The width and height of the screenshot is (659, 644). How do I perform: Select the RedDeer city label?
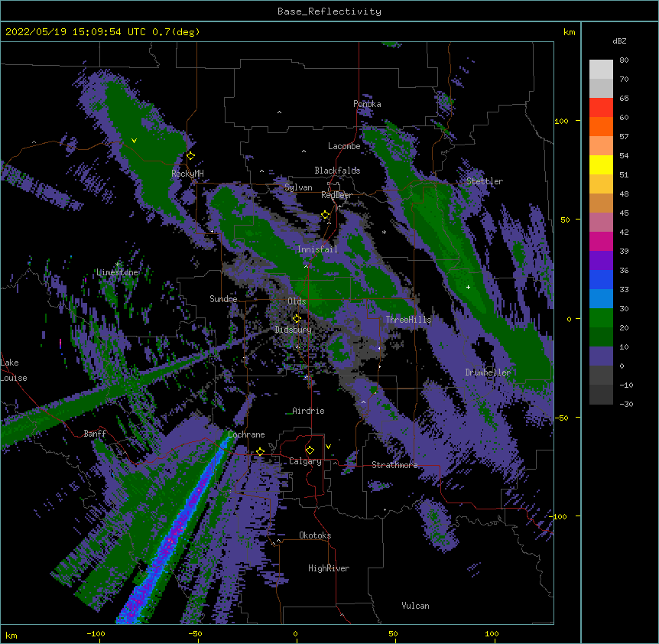pyautogui.click(x=336, y=195)
